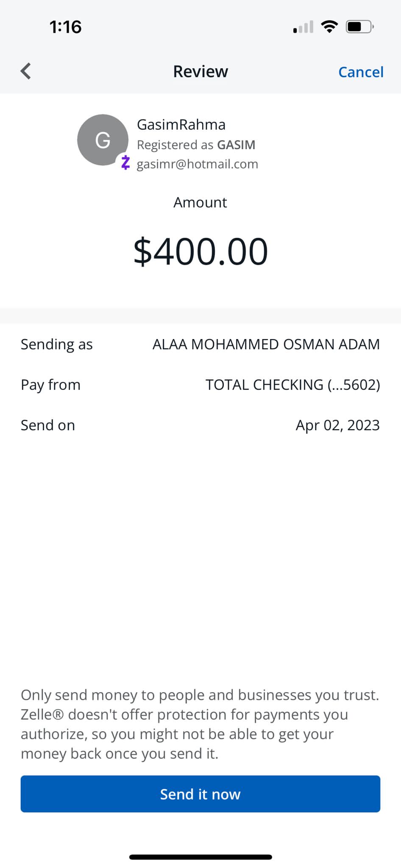
Task: Tap the home indicator bar
Action: pos(200,857)
